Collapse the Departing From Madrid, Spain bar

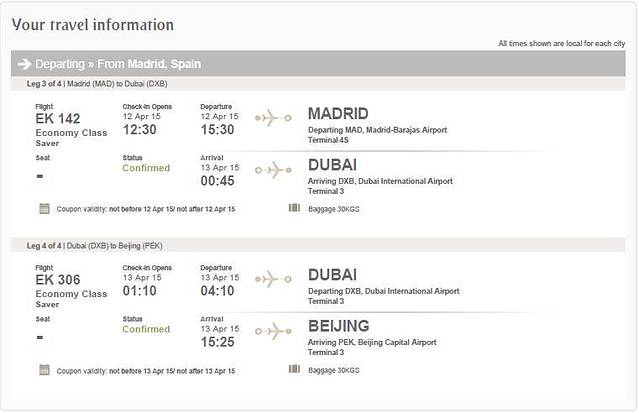point(318,63)
